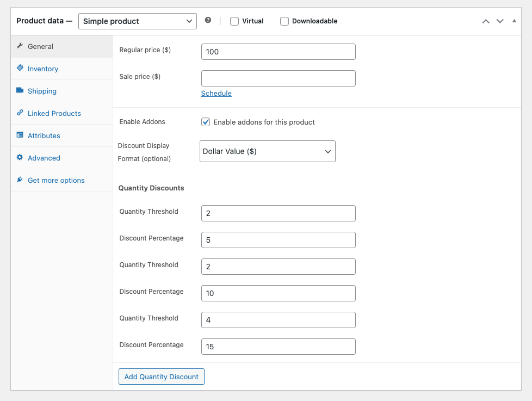Switch to the Inventory tab
The image size is (532, 401).
click(43, 69)
